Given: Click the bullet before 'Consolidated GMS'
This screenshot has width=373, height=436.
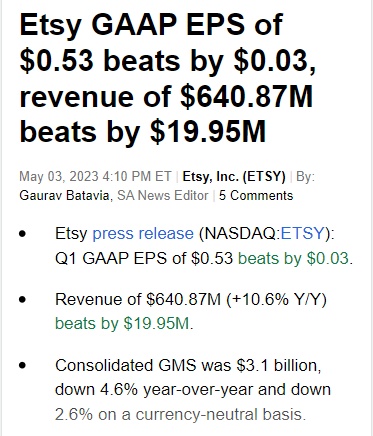Looking at the screenshot, I should pyautogui.click(x=23, y=365).
